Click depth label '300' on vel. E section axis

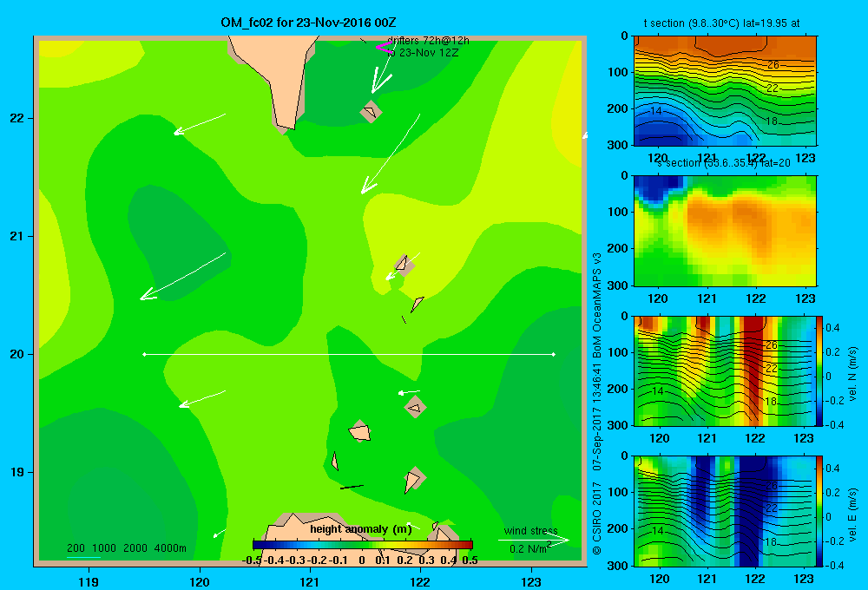[618, 566]
